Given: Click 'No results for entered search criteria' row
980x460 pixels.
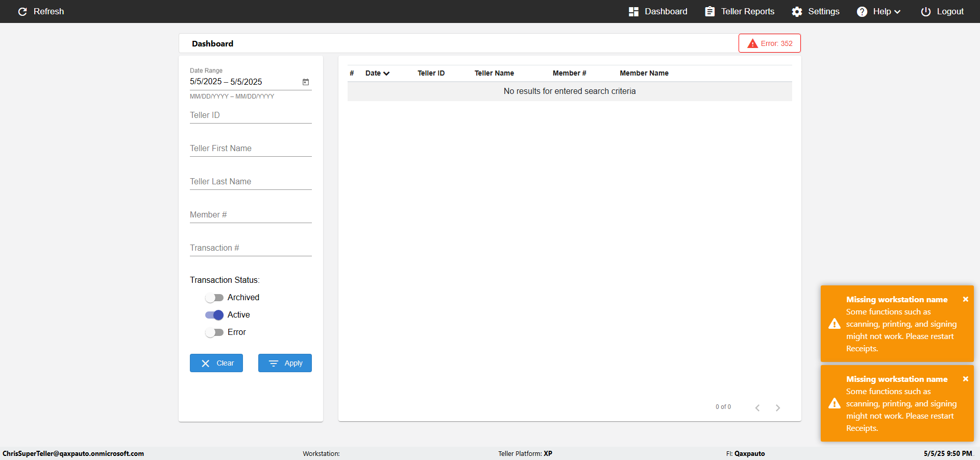Looking at the screenshot, I should [570, 91].
